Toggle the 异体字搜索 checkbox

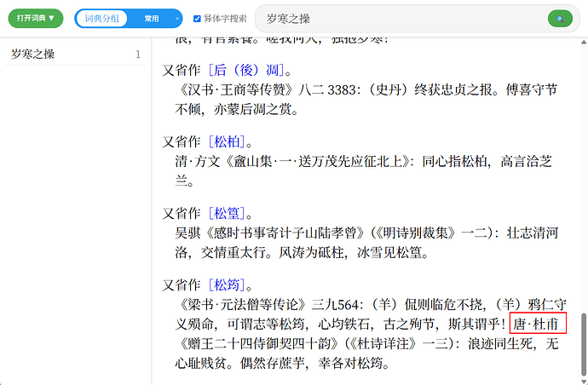coord(197,19)
